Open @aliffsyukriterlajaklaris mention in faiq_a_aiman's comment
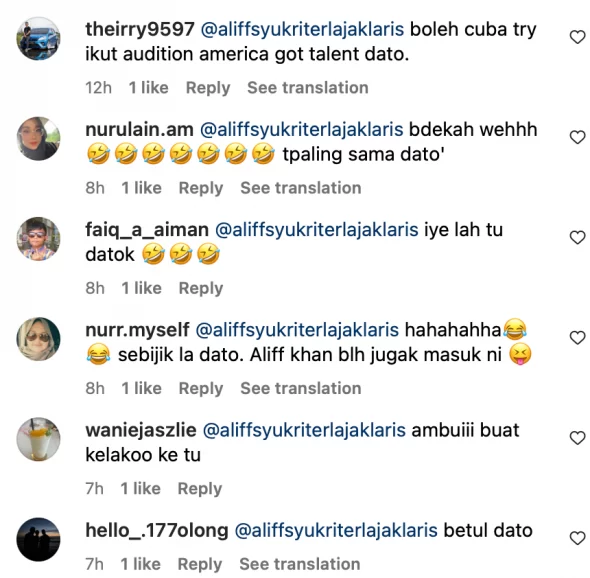This screenshot has height=578, width=590. pyautogui.click(x=316, y=230)
